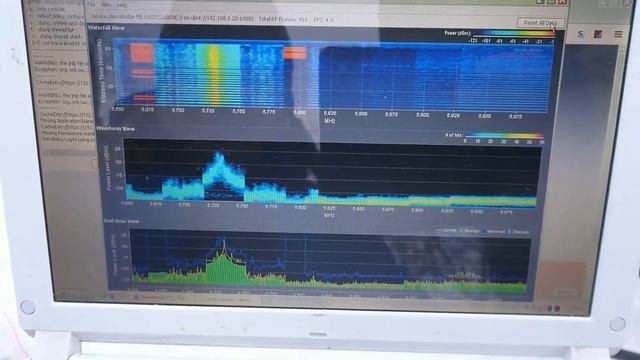Open the Help menu
640x360 pixels.
(122, 5)
